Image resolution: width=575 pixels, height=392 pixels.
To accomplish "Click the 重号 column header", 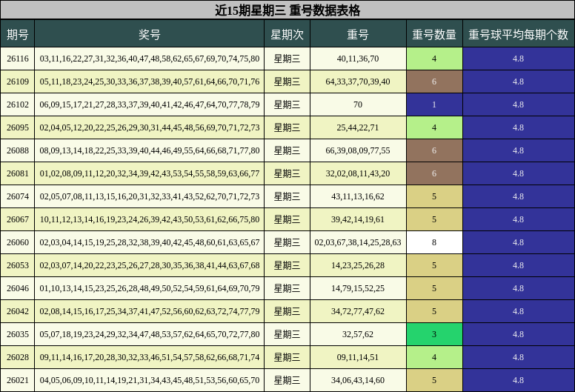I will (x=358, y=33).
